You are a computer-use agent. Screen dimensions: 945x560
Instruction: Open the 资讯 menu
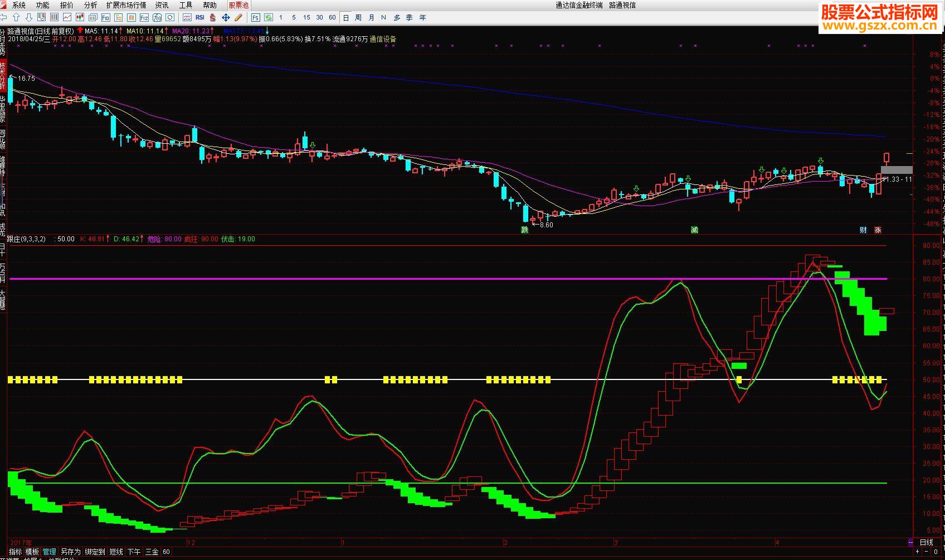(162, 5)
